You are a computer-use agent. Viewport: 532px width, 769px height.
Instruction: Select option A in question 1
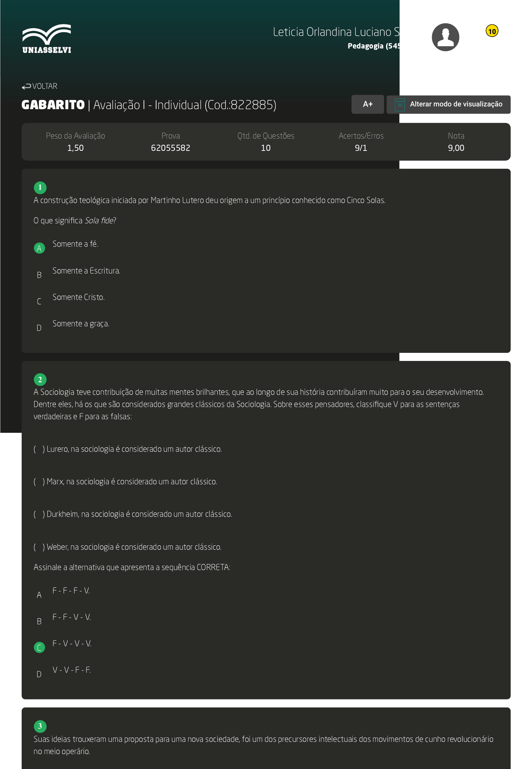[x=39, y=248]
